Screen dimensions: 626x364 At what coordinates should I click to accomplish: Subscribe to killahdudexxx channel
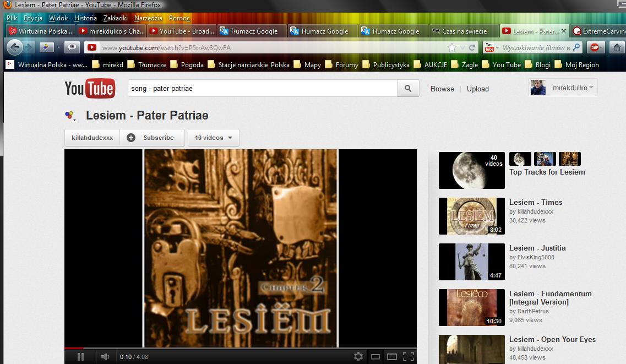[151, 138]
